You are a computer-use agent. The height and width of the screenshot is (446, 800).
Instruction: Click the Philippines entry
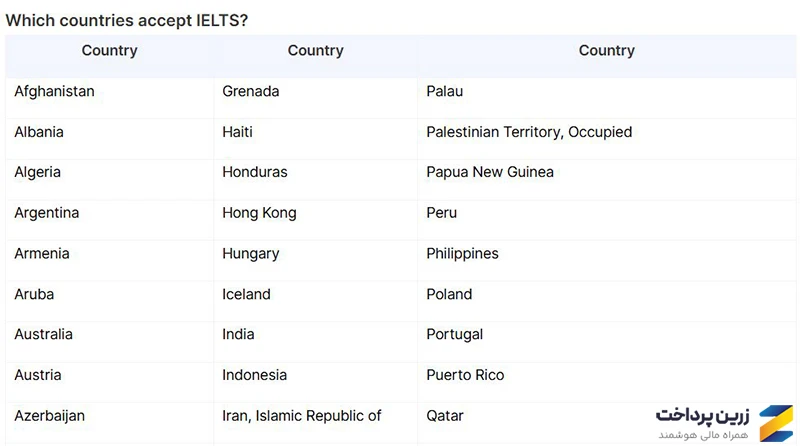coord(462,254)
